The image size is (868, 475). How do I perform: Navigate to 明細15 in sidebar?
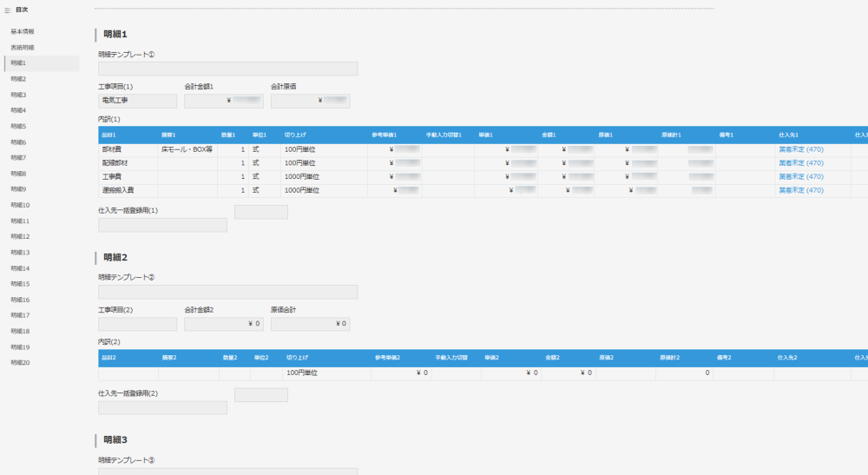click(20, 284)
